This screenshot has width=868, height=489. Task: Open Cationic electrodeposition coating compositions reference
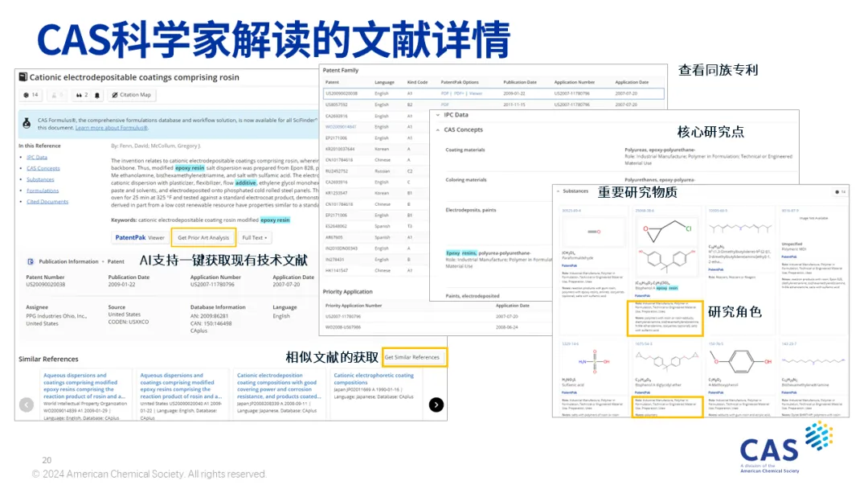click(278, 386)
